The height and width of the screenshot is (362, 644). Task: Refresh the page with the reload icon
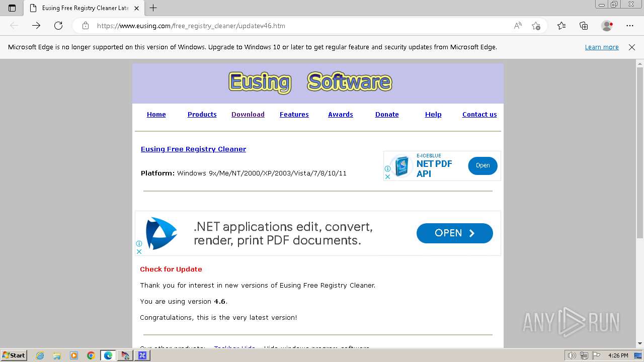(58, 26)
